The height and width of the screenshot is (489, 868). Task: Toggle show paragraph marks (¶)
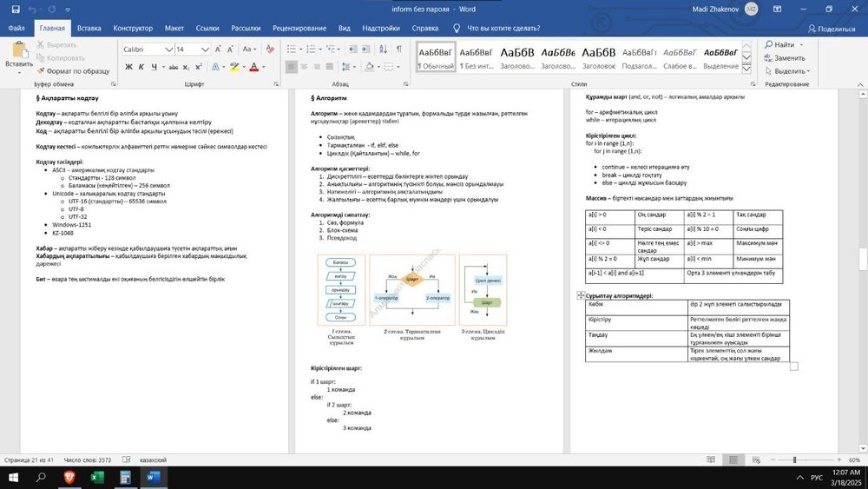click(x=398, y=50)
